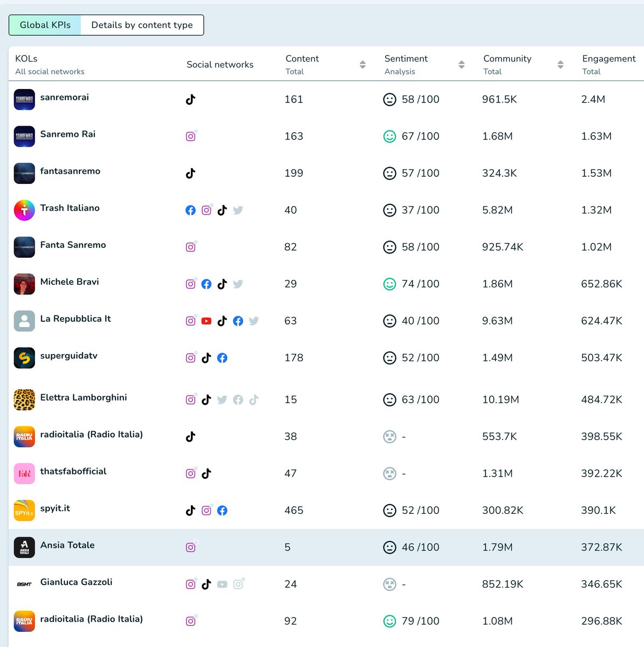The width and height of the screenshot is (644, 647).
Task: Click the TikTok icon for Michele Bravi
Action: [x=222, y=284]
